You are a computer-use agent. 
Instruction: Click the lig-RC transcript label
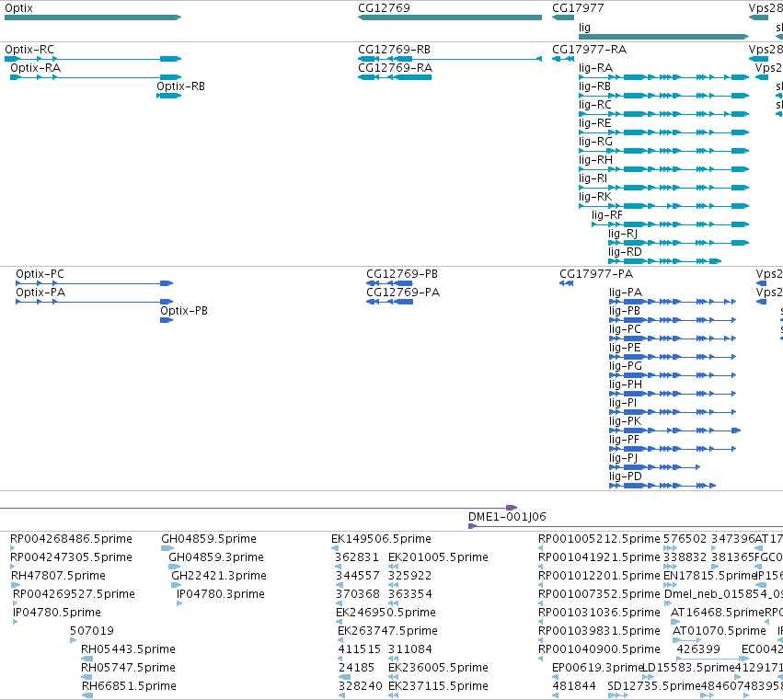pos(595,105)
